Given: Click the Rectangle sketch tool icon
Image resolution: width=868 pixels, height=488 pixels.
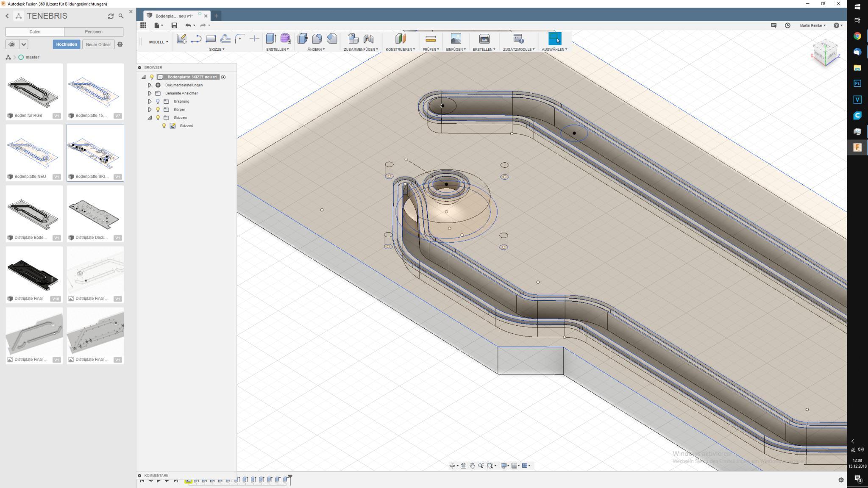Looking at the screenshot, I should (x=211, y=39).
